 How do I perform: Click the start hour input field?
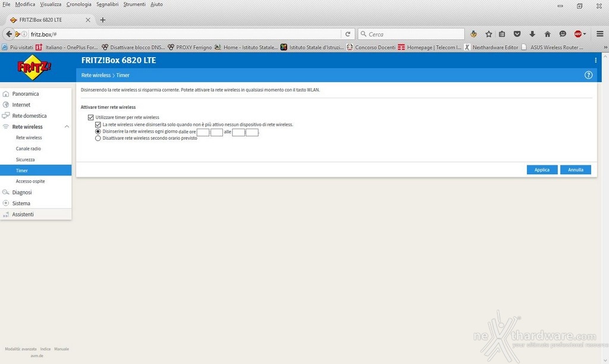(203, 133)
